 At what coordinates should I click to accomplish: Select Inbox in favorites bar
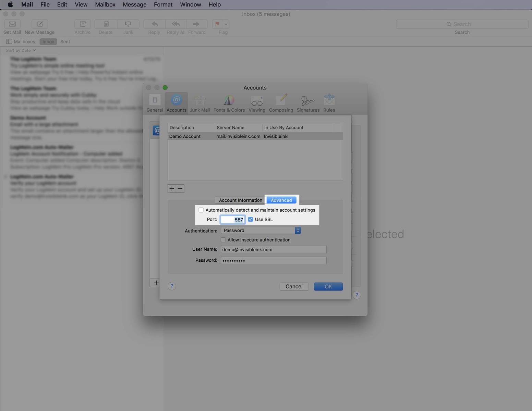[48, 41]
